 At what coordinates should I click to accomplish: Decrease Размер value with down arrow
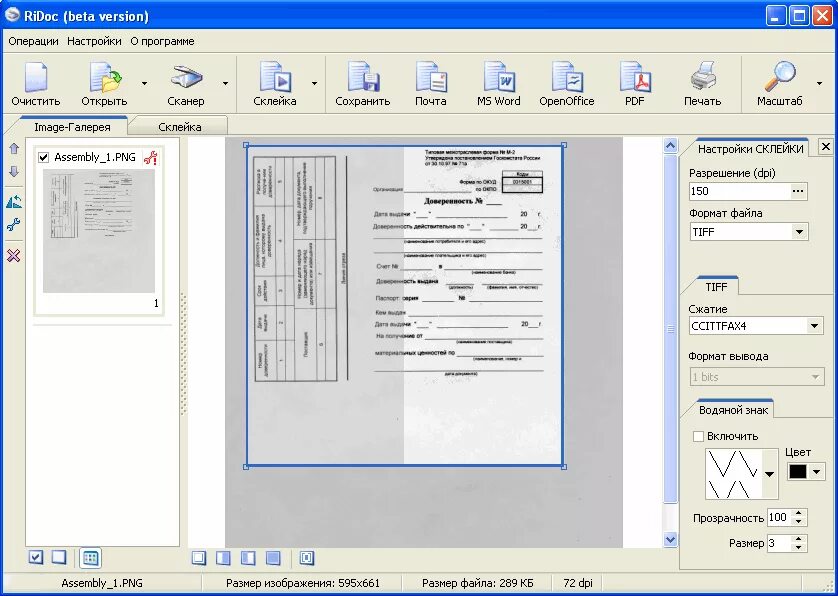(798, 547)
